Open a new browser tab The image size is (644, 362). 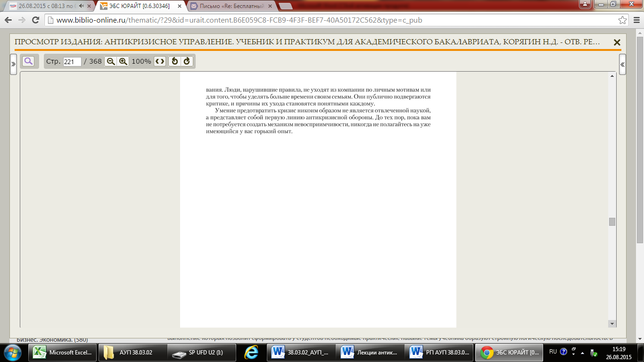pos(285,6)
